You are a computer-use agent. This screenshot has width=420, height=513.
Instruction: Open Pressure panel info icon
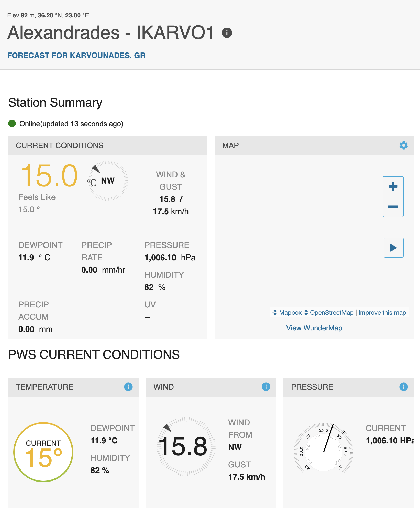[403, 387]
